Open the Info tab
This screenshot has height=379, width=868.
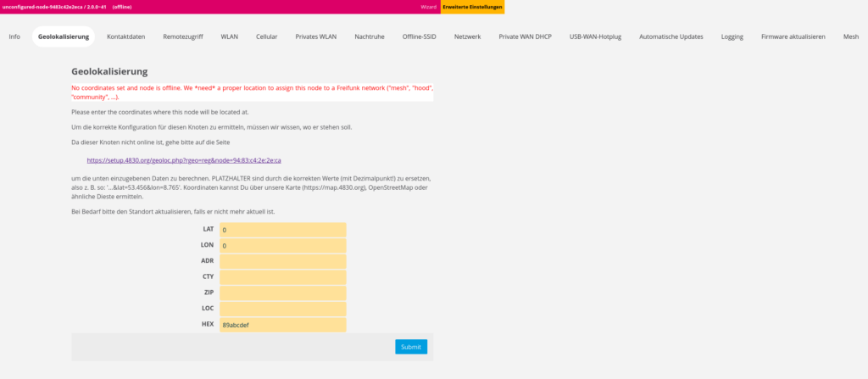14,37
